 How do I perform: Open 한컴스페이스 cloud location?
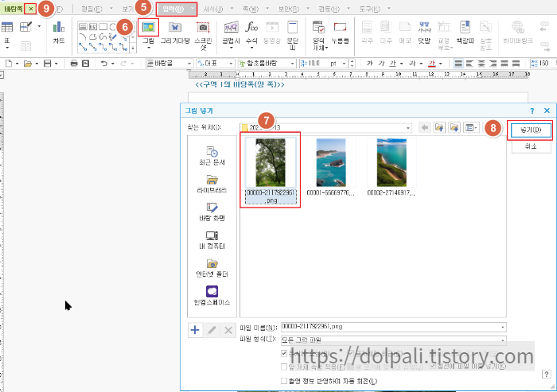click(x=212, y=296)
